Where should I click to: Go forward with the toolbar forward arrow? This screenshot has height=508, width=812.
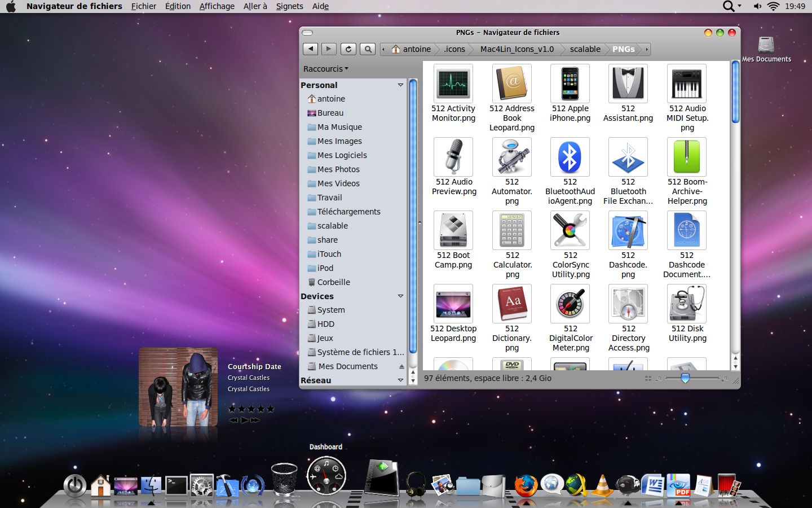(329, 49)
